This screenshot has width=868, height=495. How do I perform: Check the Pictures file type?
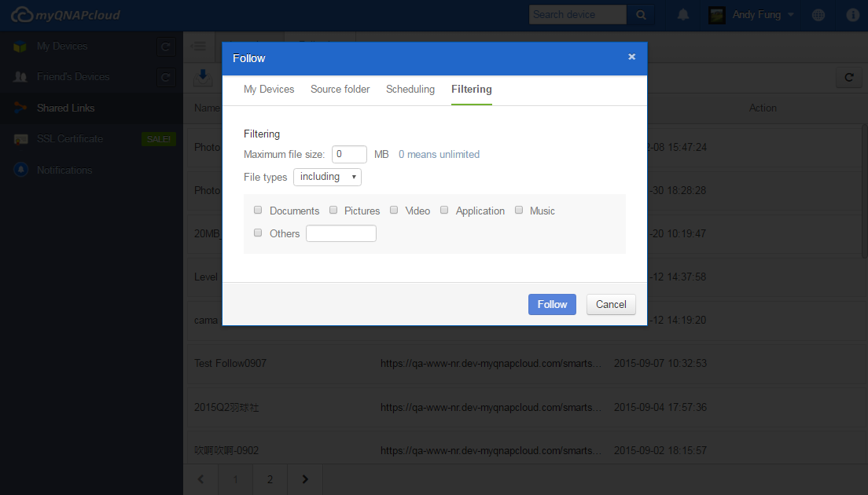tap(333, 211)
